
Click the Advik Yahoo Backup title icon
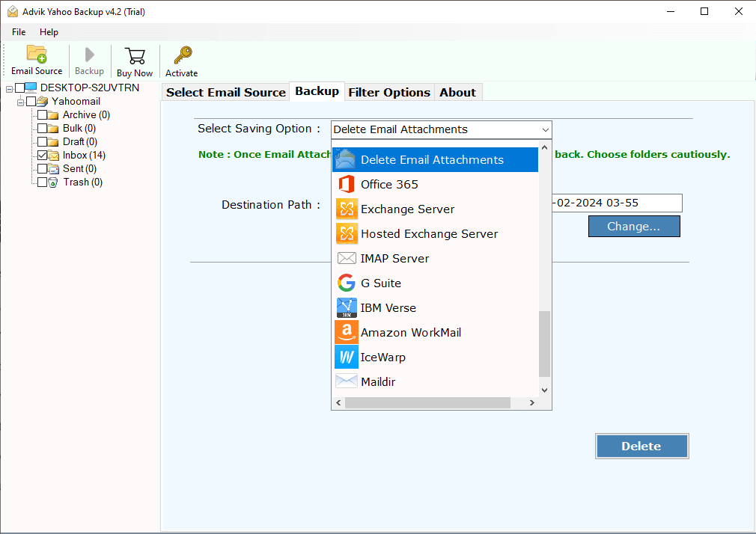[13, 11]
